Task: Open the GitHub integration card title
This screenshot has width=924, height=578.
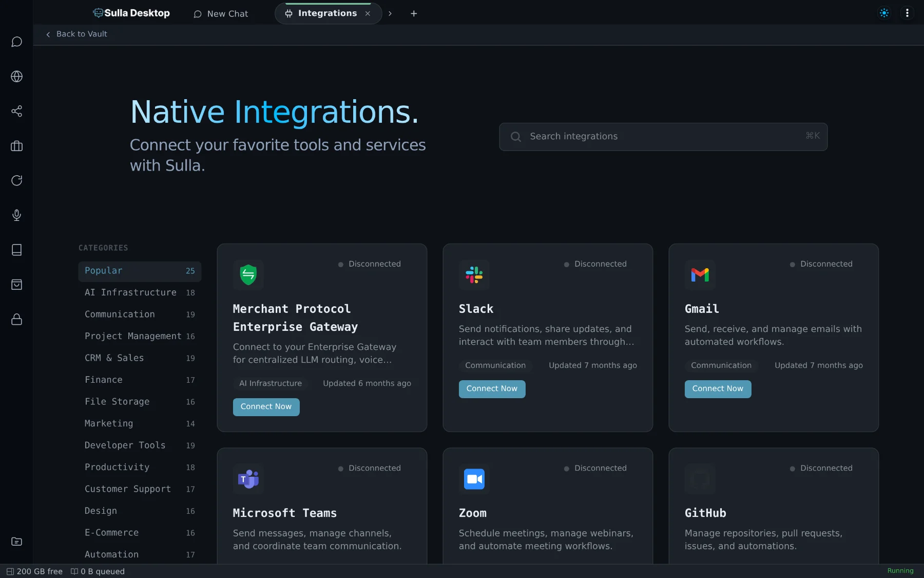Action: (705, 513)
